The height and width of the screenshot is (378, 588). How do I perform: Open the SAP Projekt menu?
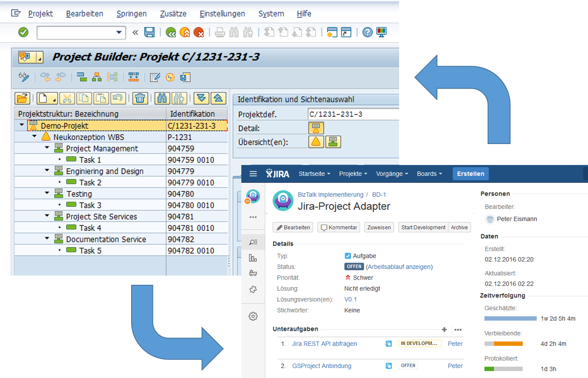(40, 14)
